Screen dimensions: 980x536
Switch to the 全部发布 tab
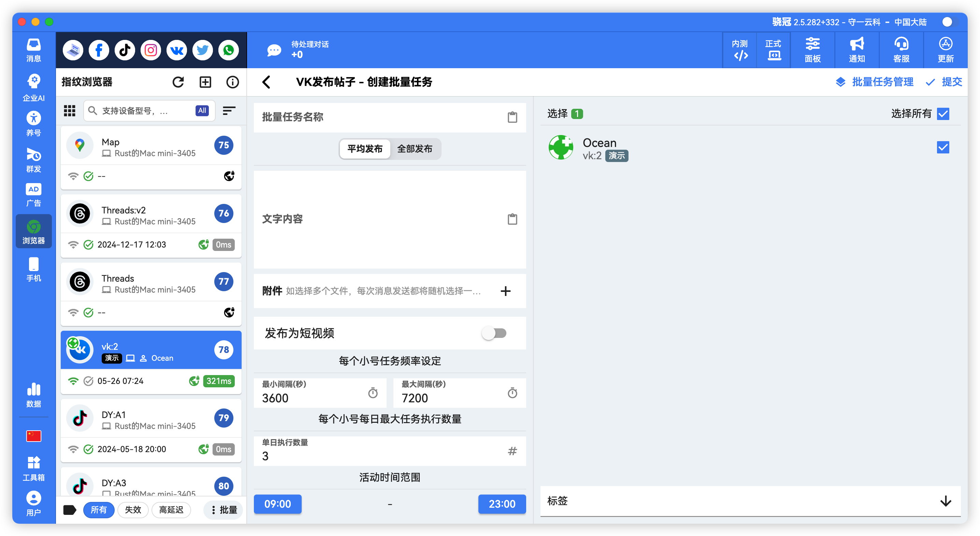[x=415, y=149]
